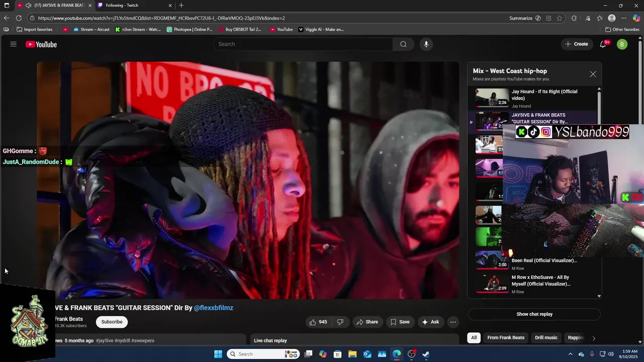Play Jay Hound - If Its Right thumbnail

(492, 98)
